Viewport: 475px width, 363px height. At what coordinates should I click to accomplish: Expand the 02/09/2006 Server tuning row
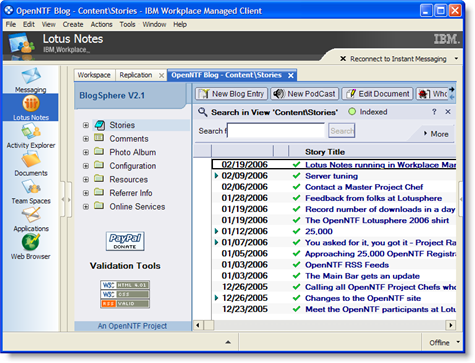[216, 176]
